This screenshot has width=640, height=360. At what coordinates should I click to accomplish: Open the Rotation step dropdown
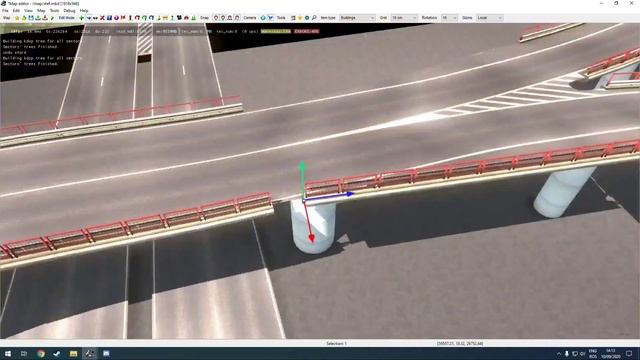point(449,18)
